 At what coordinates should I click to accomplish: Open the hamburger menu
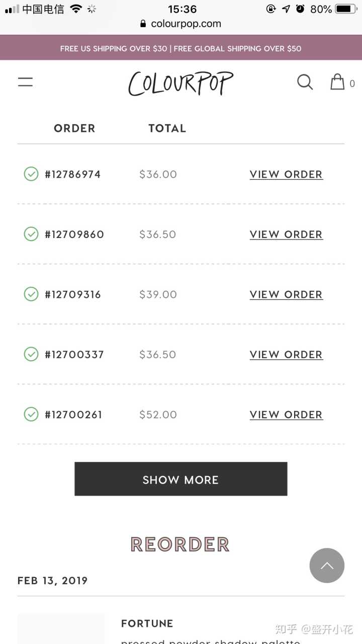[26, 82]
